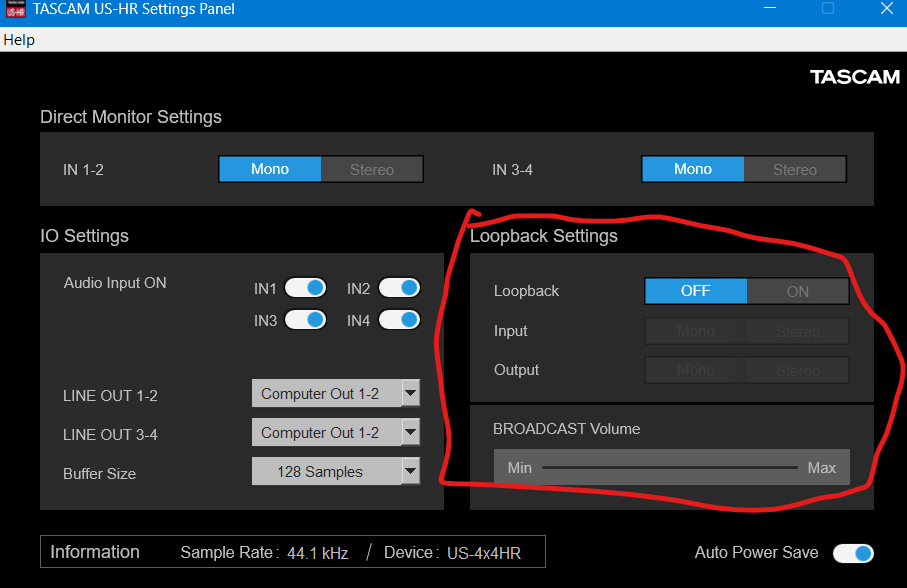Click the Min label of the volume slider

(519, 468)
